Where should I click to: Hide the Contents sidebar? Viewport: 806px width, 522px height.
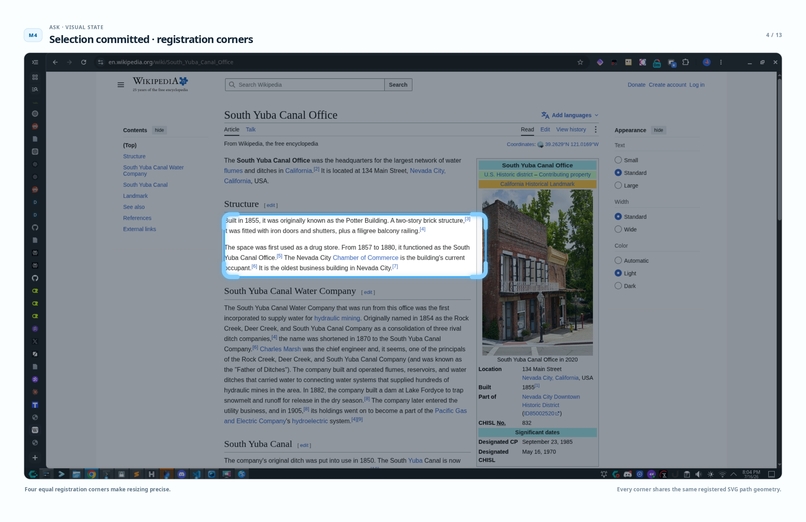(159, 130)
